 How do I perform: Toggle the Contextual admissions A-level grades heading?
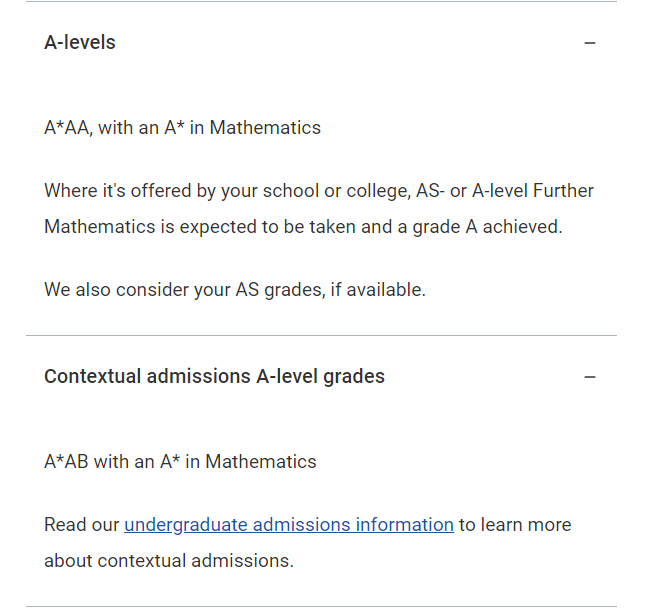[x=214, y=377]
